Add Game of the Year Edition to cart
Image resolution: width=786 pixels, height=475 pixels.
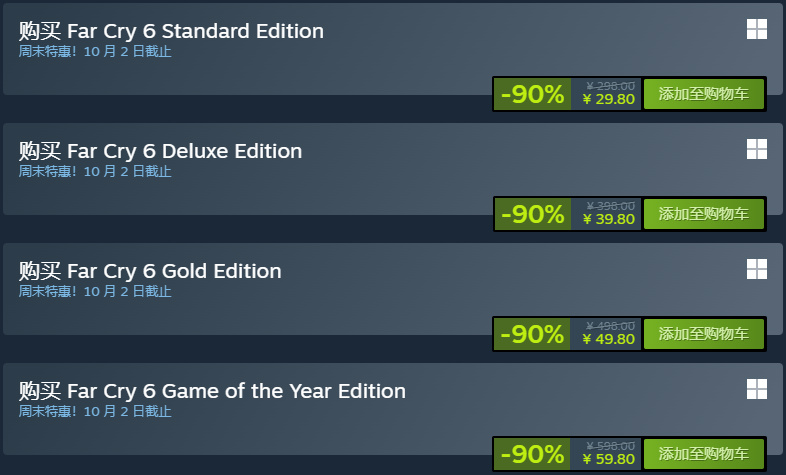(x=703, y=454)
